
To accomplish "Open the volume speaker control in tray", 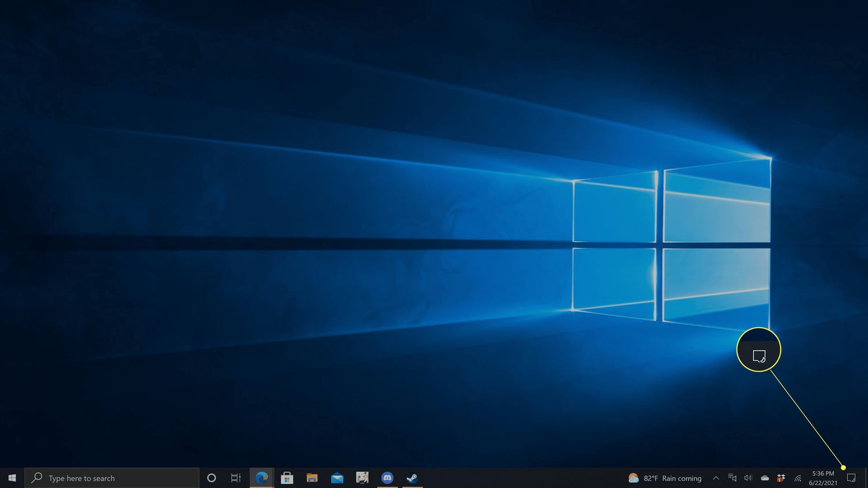I will pyautogui.click(x=748, y=478).
